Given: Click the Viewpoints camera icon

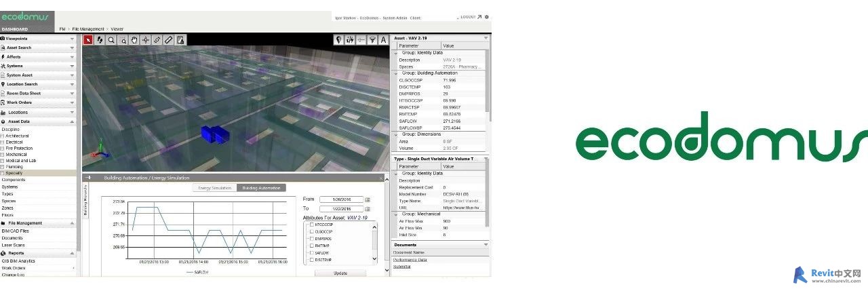Looking at the screenshot, I should [3, 39].
